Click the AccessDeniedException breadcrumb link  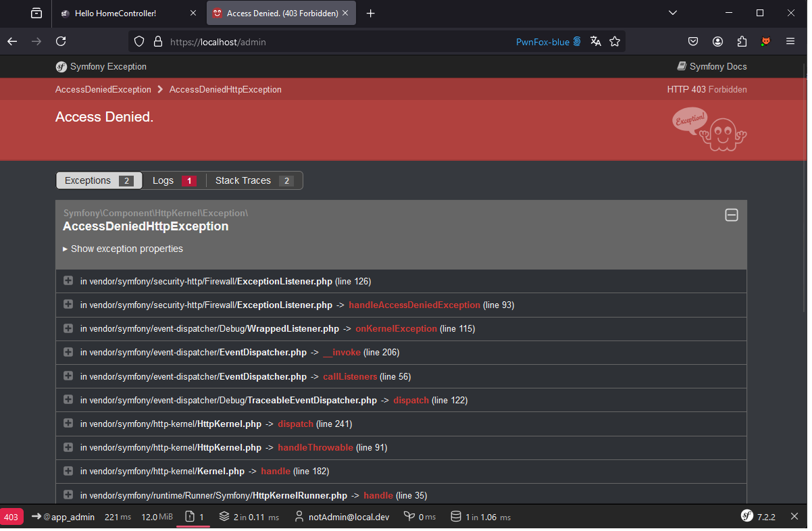[103, 89]
